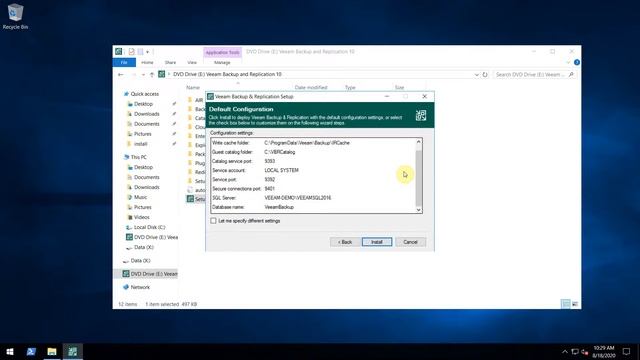The image size is (640, 360).
Task: Sort files by the Type column
Action: tap(350, 87)
